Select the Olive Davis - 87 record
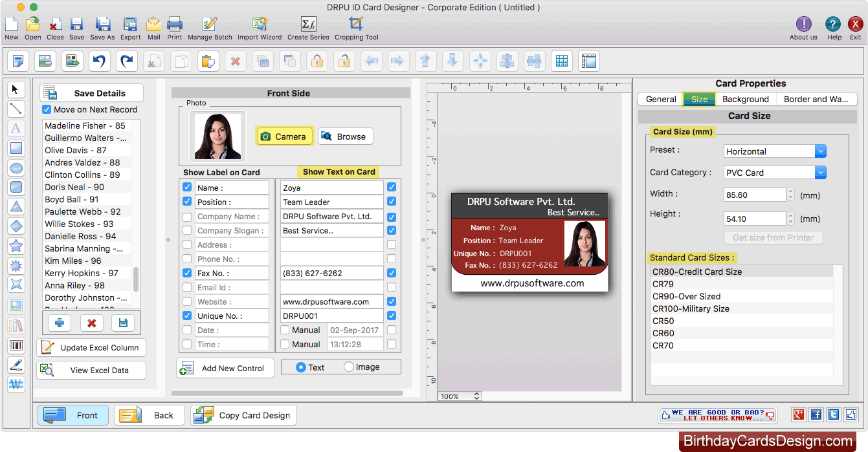The width and height of the screenshot is (868, 452). tap(87, 150)
